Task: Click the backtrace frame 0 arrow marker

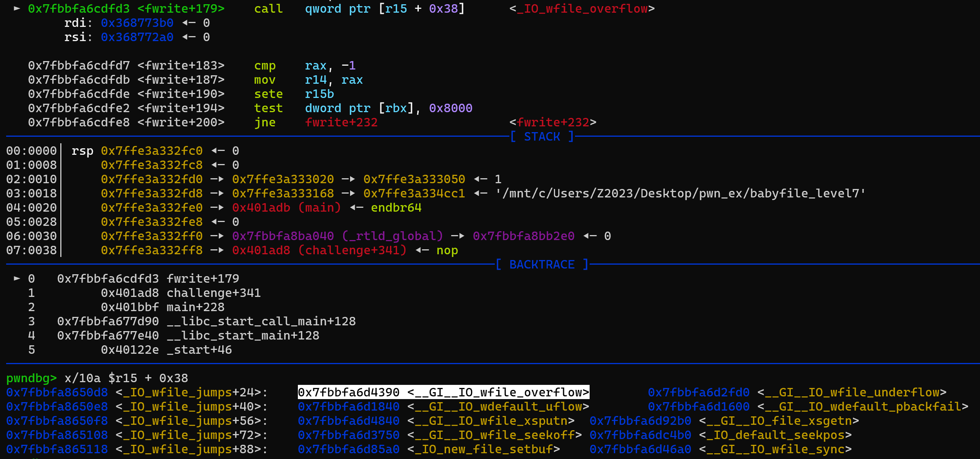Action: (17, 278)
